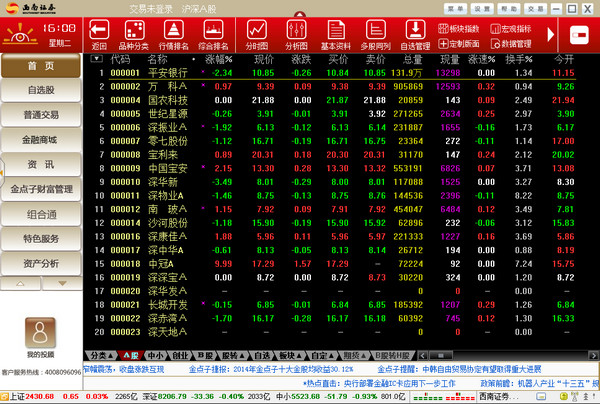The width and height of the screenshot is (600, 404).
Task: Open 自选股 in the left sidebar
Action: (41, 90)
